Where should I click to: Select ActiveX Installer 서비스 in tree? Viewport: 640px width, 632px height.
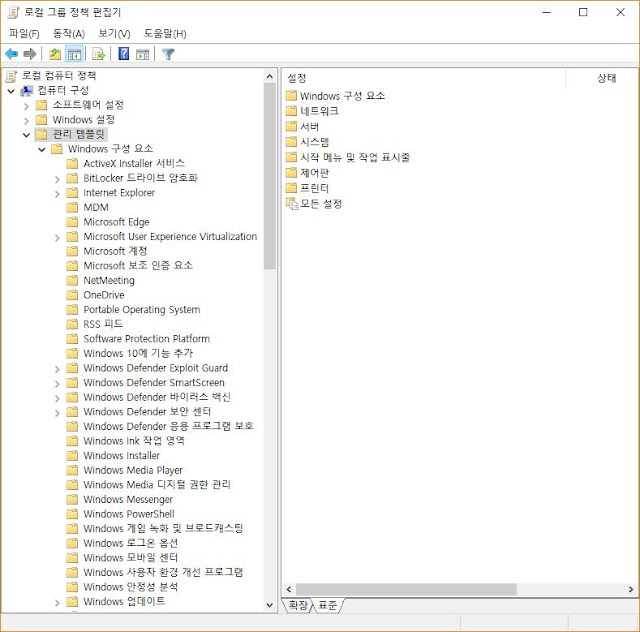point(134,163)
